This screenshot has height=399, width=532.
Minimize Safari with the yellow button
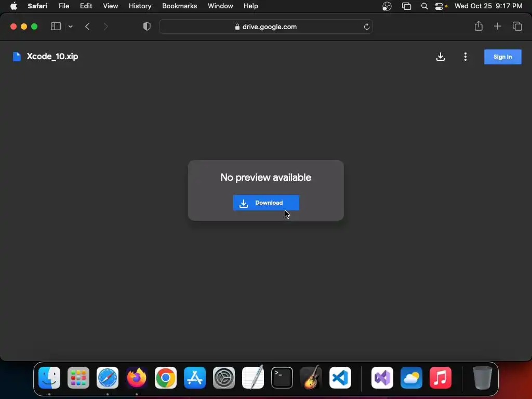(24, 26)
